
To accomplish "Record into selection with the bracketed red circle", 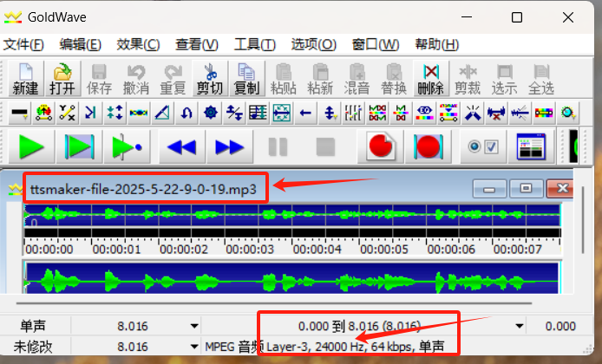I will 429,147.
